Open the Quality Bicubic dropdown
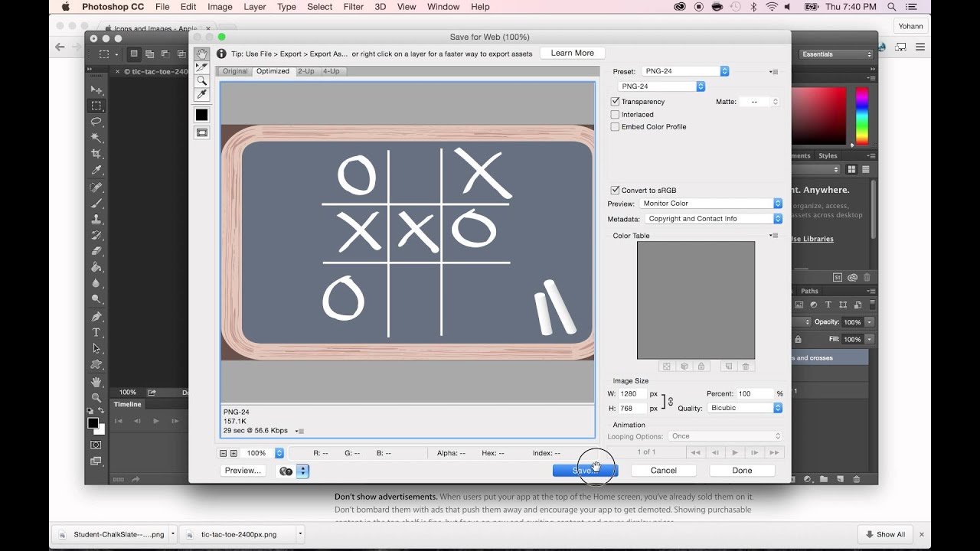 tap(745, 408)
